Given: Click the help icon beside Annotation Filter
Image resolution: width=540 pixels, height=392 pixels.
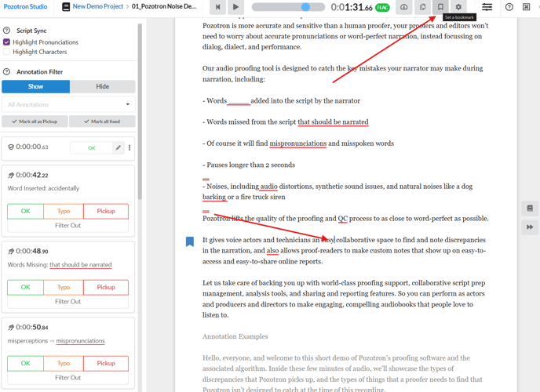Looking at the screenshot, I should (x=6, y=71).
